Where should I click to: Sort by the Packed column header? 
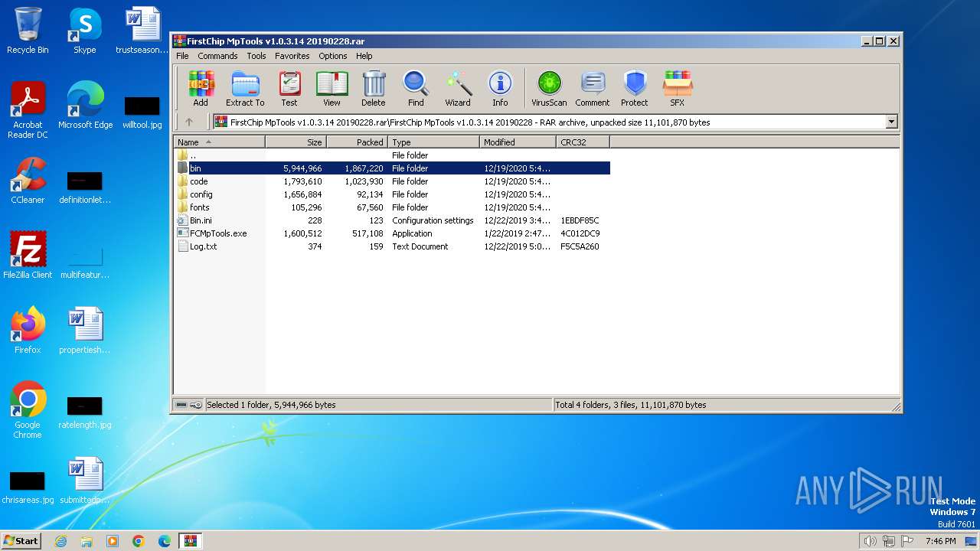coord(358,142)
